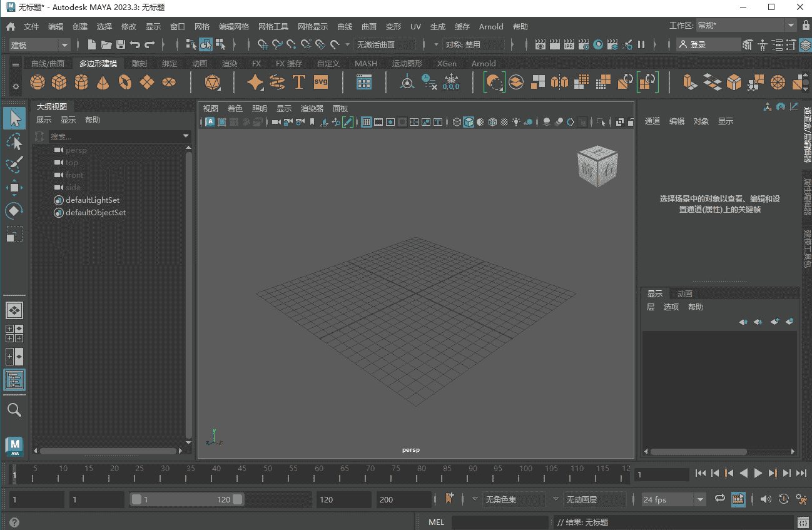Click the Open Scene folder icon

106,44
